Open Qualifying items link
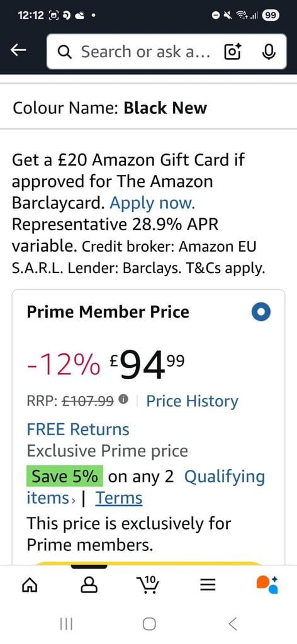The width and height of the screenshot is (297, 644). [x=146, y=487]
